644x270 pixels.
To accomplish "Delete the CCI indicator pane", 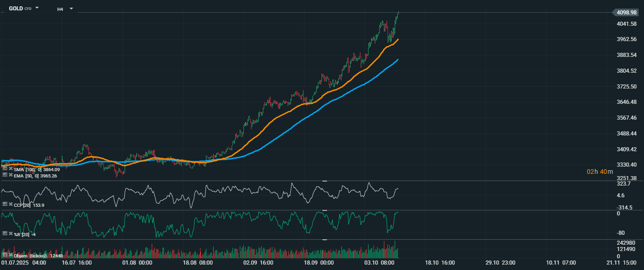I will click(x=10, y=205).
